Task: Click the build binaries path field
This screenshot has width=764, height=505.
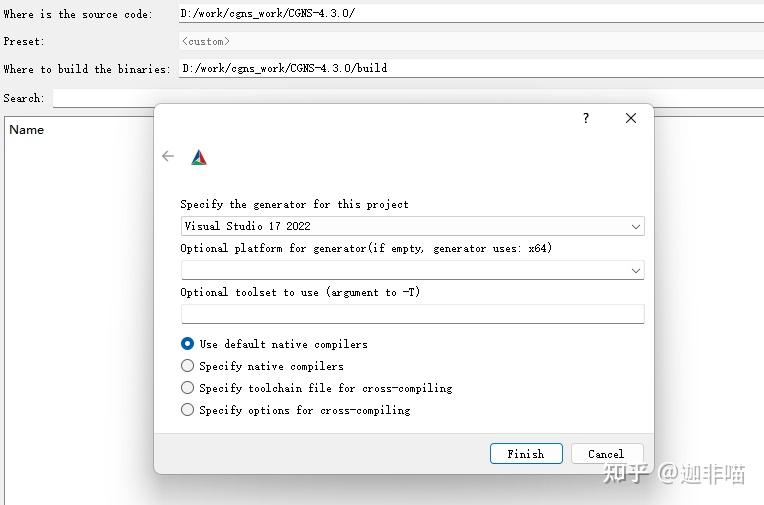Action: point(471,68)
